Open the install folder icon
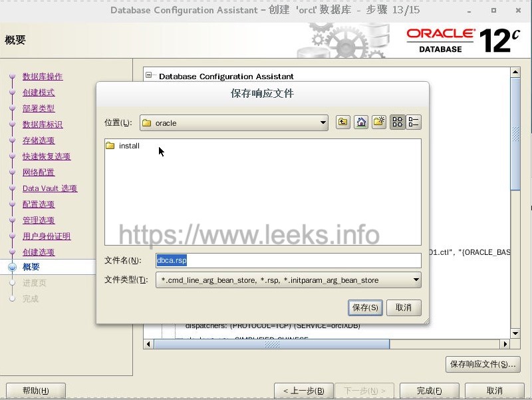The image size is (532, 400). pyautogui.click(x=110, y=146)
